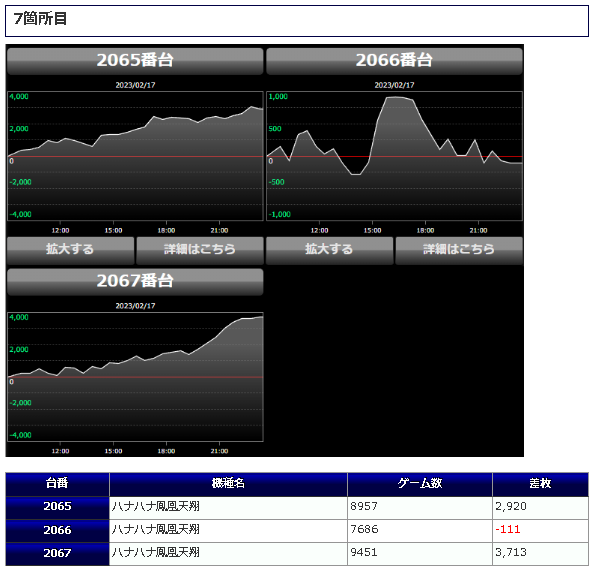Select the 台番 column header
This screenshot has height=569, width=593.
click(x=57, y=484)
